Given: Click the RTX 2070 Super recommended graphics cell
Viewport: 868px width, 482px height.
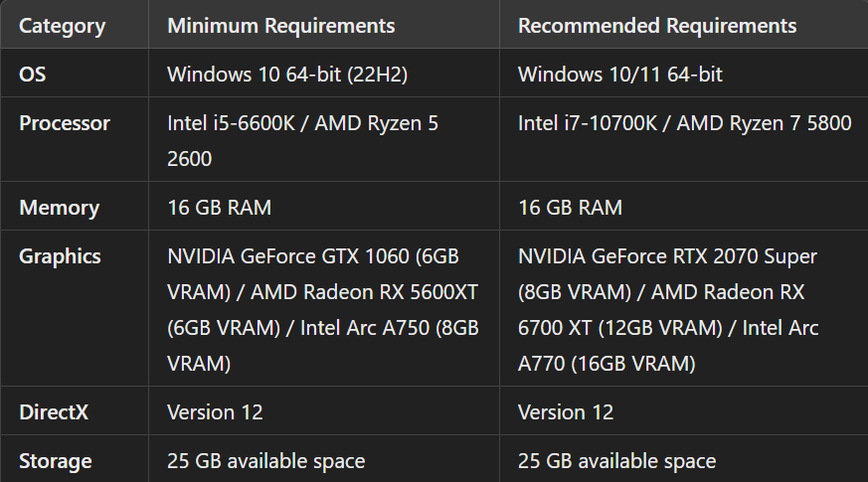Looking at the screenshot, I should click(667, 310).
